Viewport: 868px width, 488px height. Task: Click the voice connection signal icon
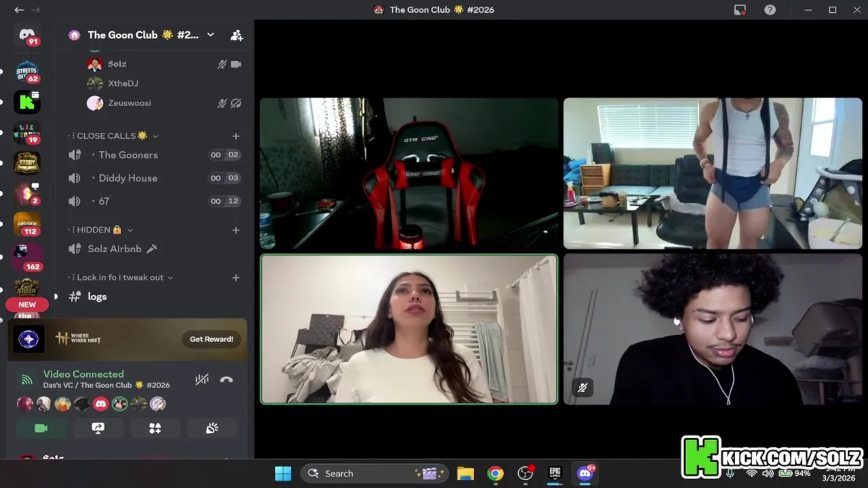(26, 380)
